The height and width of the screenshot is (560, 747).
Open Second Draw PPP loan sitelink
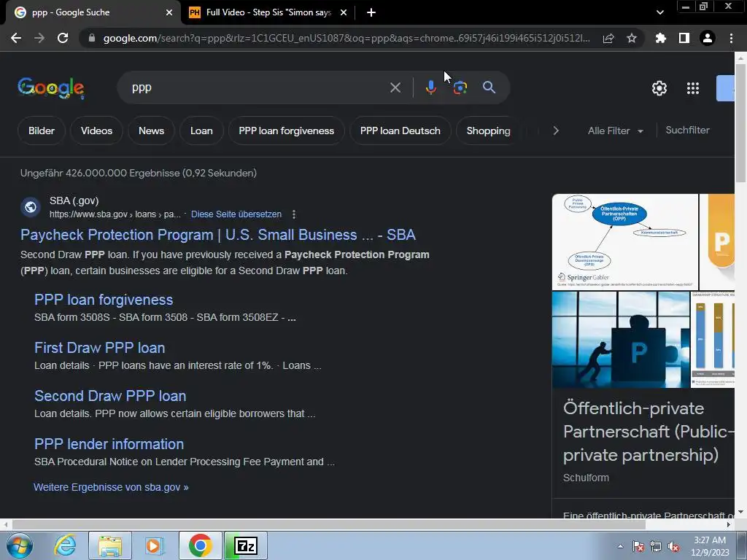[110, 396]
